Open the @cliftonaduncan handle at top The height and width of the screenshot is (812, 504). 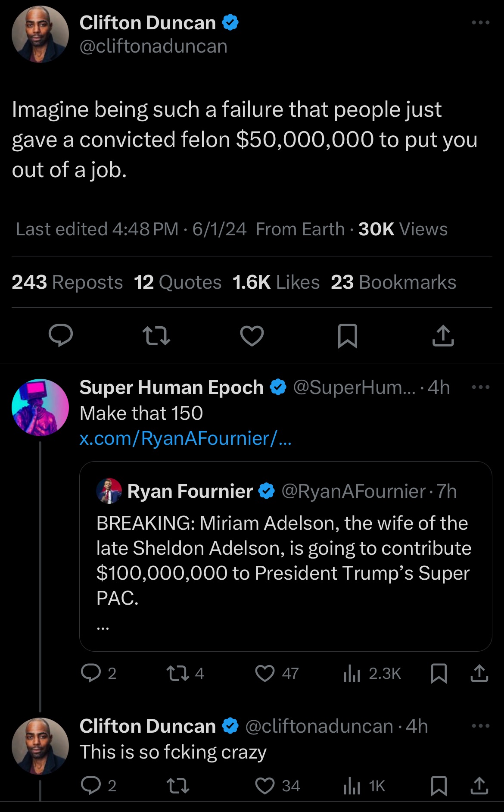pyautogui.click(x=153, y=46)
